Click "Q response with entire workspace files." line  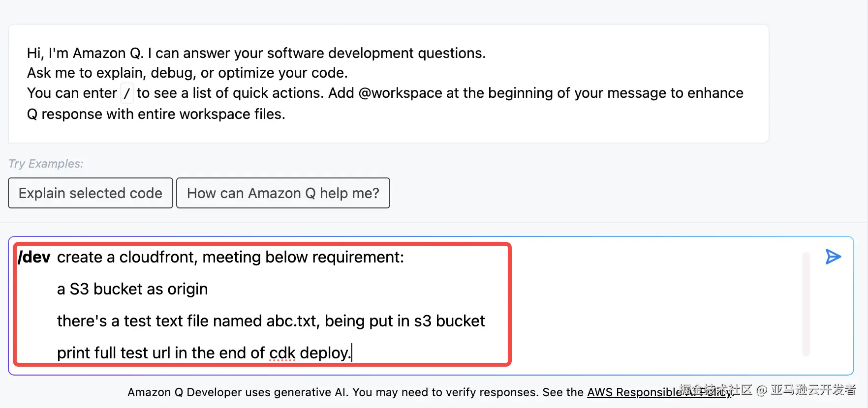pos(156,114)
